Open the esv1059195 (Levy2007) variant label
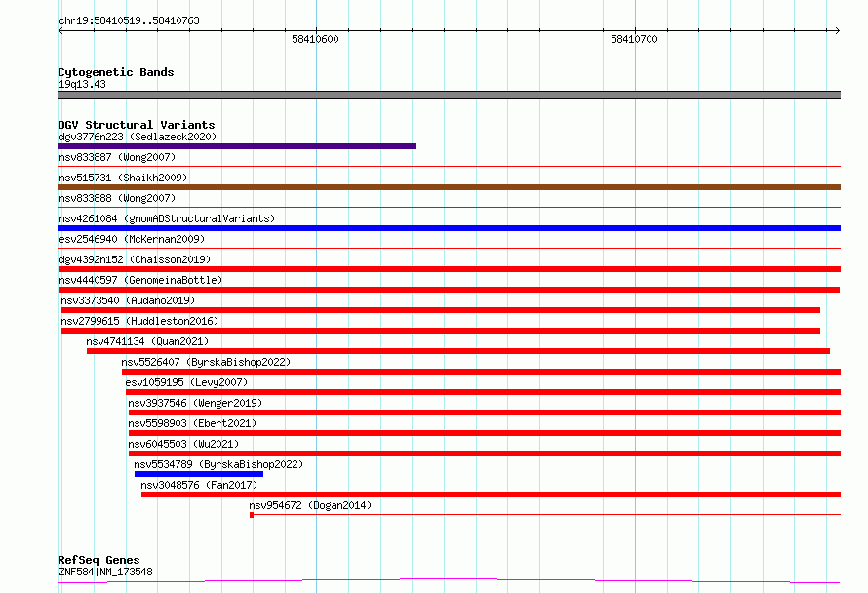Image resolution: width=868 pixels, height=593 pixels. tap(186, 382)
